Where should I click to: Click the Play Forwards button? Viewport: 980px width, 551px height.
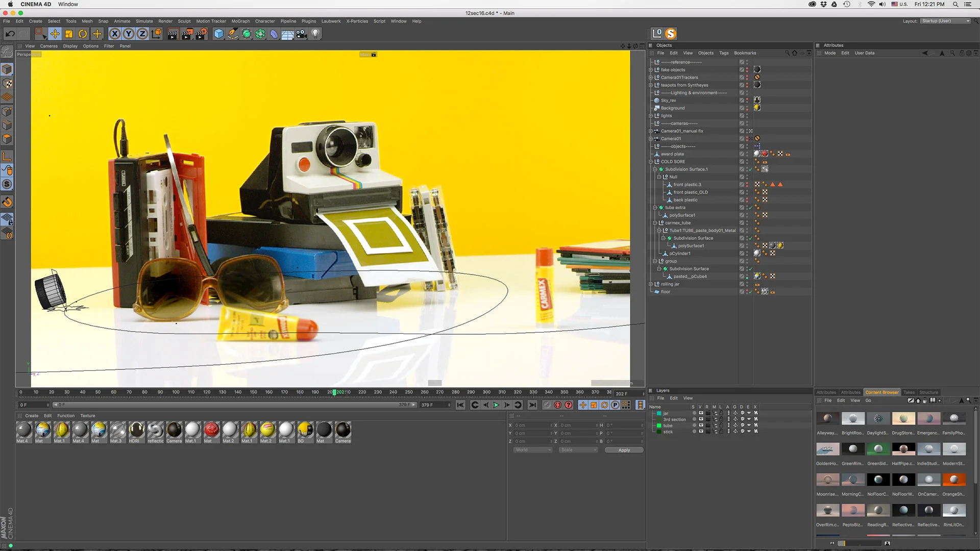[x=496, y=405]
